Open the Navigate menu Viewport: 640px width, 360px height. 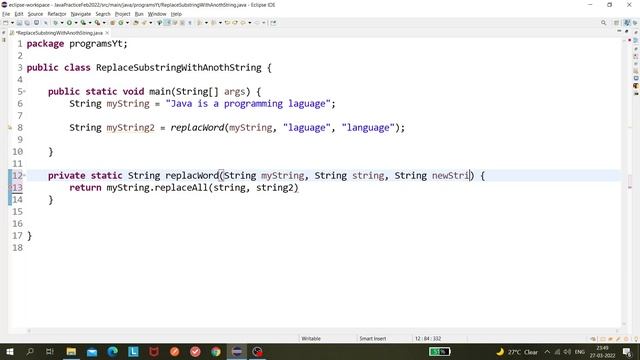[81, 14]
